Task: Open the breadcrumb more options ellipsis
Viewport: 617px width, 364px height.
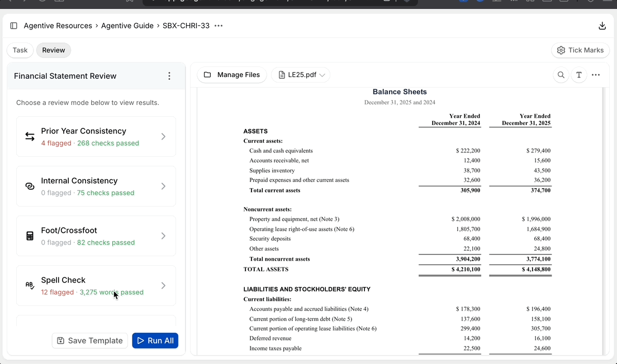Action: coord(219,26)
